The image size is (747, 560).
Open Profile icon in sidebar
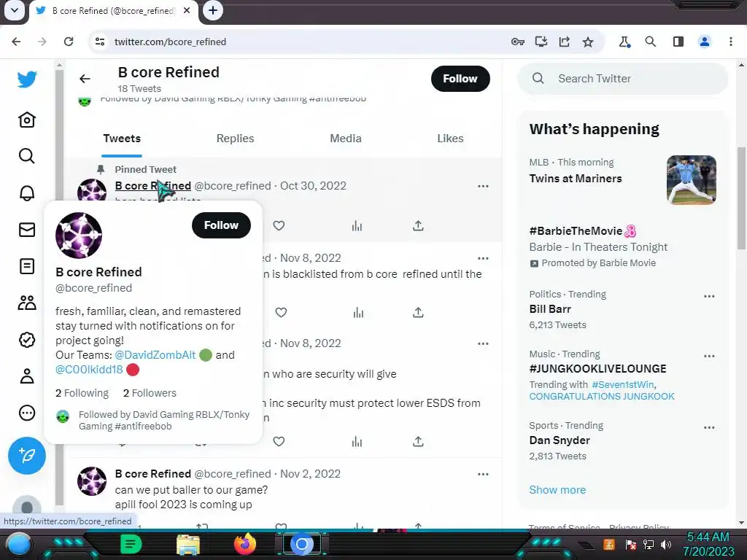coord(27,376)
